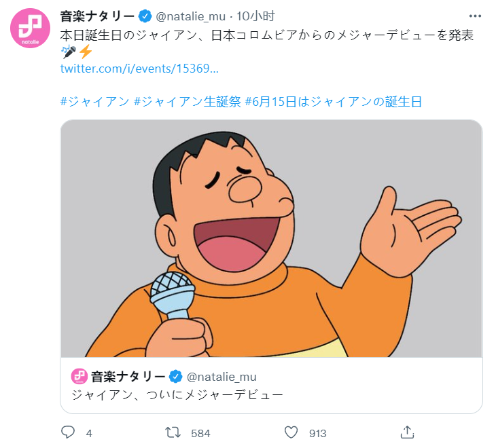This screenshot has height=448, width=496.
Task: Open the three-dot more options menu
Action: coord(475,16)
